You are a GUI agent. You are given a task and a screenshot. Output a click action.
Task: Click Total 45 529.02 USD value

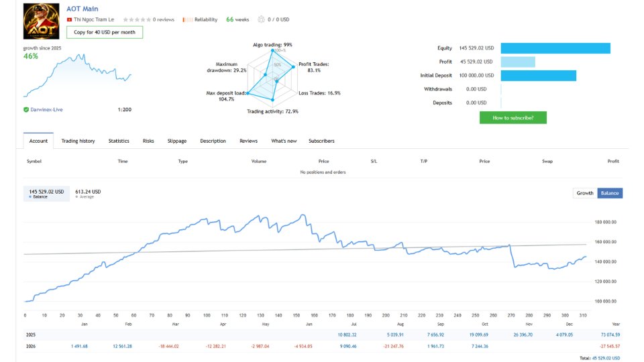pos(606,358)
